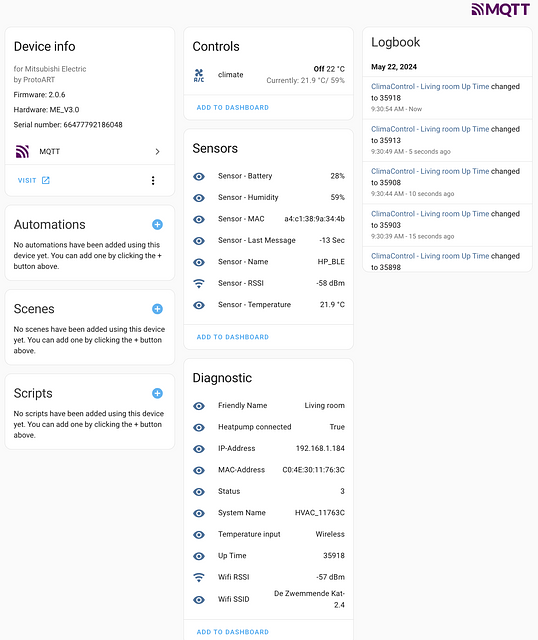Click the Wifi RSSI diagnostic wifi icon

click(199, 577)
